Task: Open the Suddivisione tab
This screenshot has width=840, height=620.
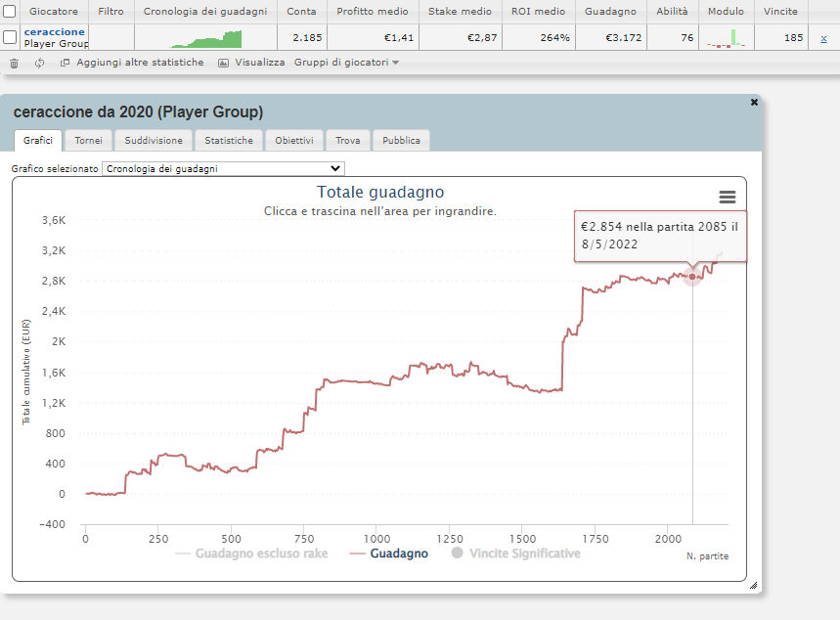Action: pyautogui.click(x=154, y=141)
